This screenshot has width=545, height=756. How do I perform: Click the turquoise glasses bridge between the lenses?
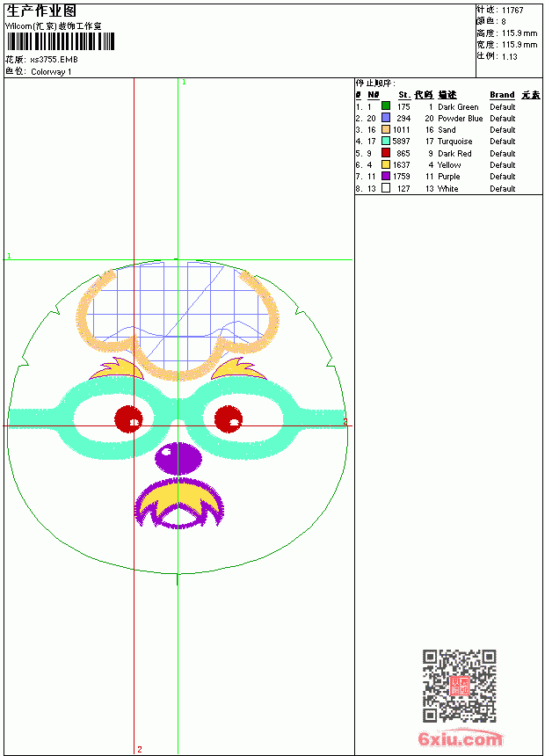(x=178, y=407)
